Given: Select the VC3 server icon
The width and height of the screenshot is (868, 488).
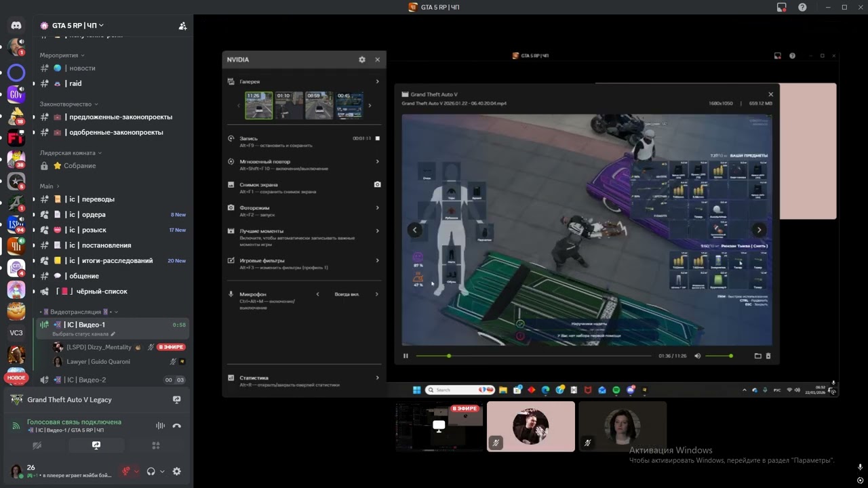Looking at the screenshot, I should pyautogui.click(x=16, y=333).
